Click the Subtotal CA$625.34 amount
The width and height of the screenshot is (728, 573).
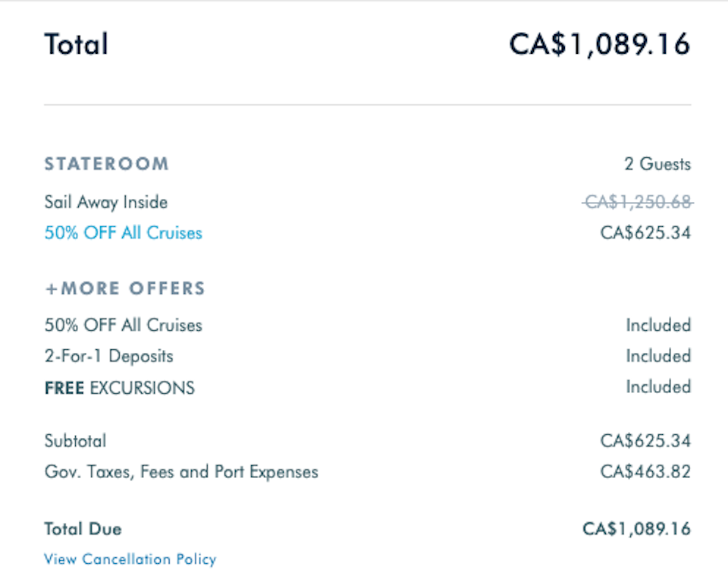(645, 441)
